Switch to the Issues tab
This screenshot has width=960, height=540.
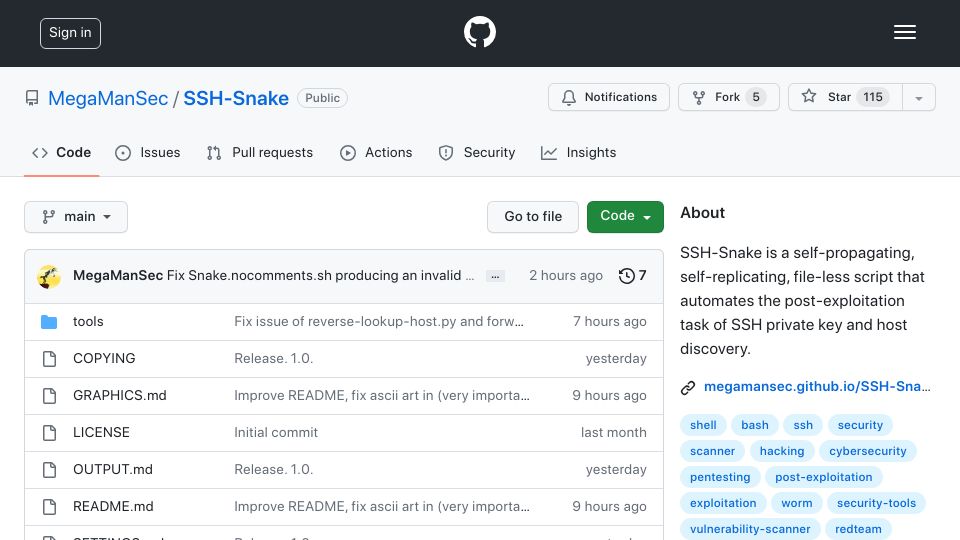click(148, 152)
